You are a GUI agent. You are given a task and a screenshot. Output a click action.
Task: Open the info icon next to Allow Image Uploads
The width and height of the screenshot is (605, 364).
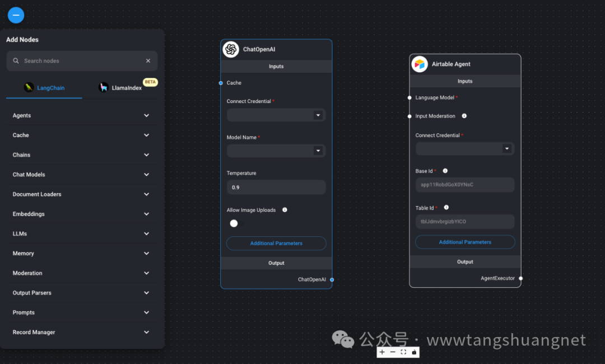click(x=285, y=210)
